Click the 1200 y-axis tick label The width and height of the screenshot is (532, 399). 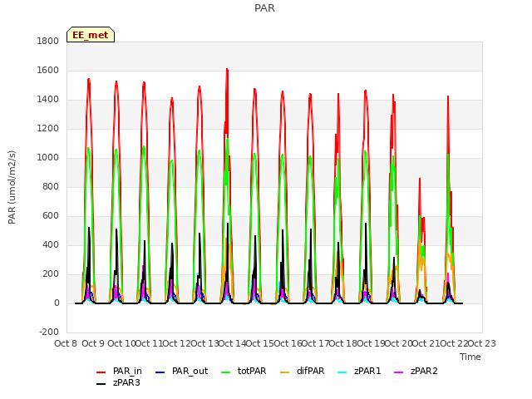(48, 129)
